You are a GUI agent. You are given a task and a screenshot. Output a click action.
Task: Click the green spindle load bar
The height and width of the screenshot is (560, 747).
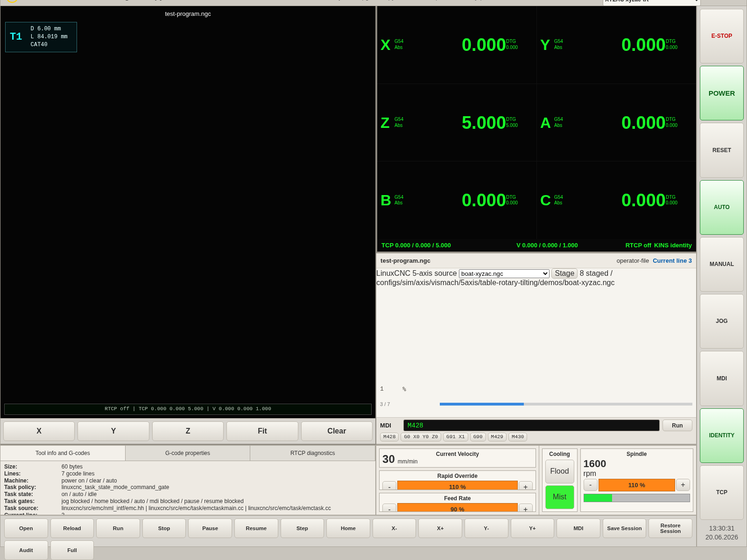click(x=637, y=498)
